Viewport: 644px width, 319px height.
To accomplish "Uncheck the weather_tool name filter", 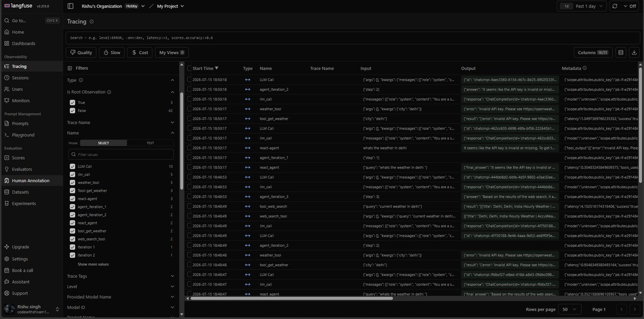I will pyautogui.click(x=73, y=183).
